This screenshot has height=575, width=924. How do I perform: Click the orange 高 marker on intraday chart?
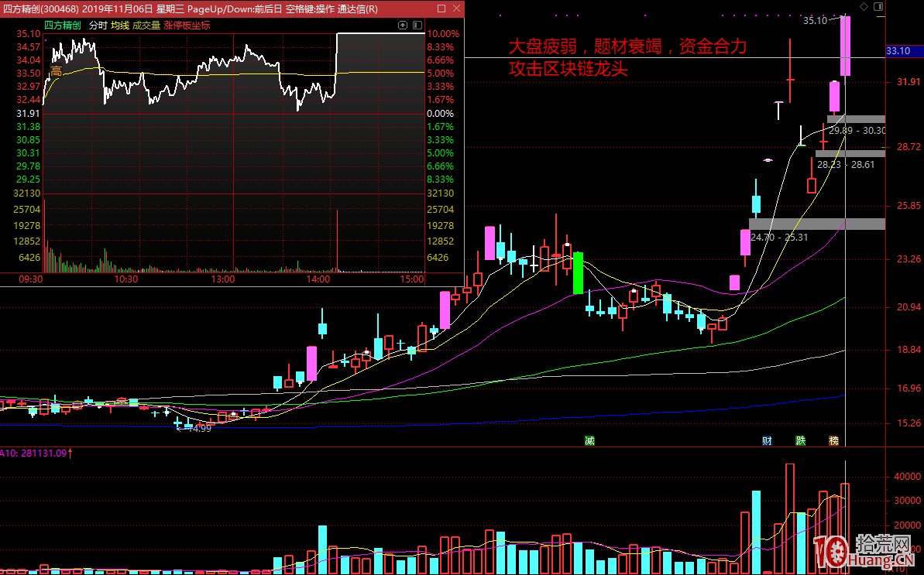[x=56, y=72]
